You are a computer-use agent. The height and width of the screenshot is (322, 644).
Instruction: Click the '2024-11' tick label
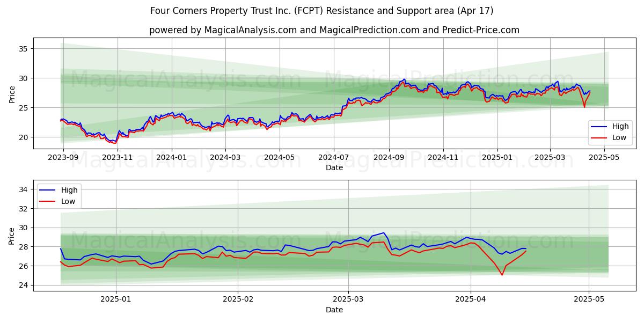[443, 158]
